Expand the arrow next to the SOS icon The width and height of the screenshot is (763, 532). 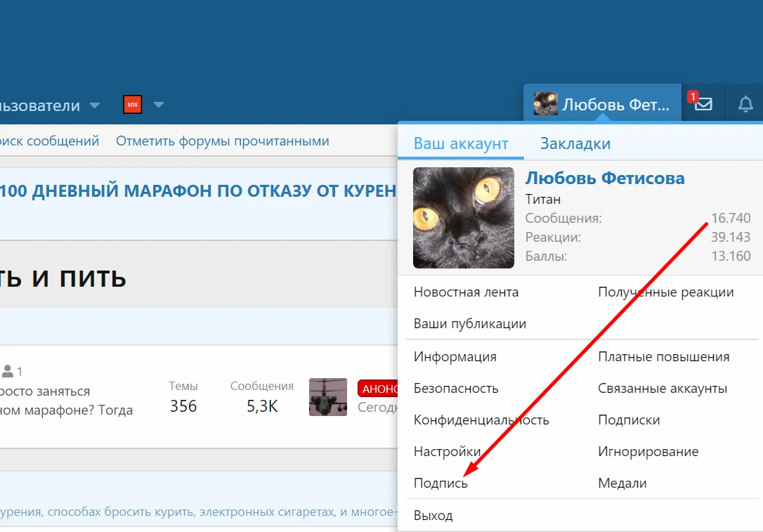click(x=159, y=105)
